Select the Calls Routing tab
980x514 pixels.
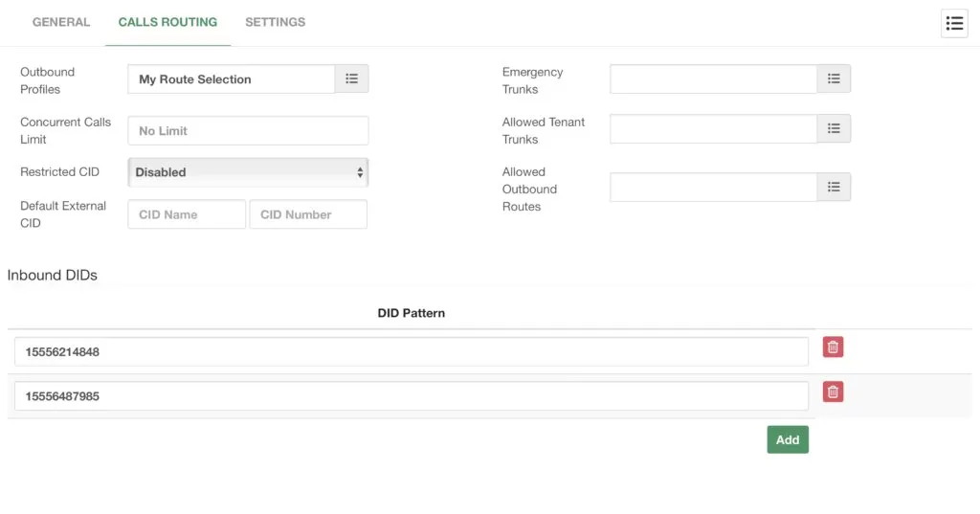click(x=167, y=22)
